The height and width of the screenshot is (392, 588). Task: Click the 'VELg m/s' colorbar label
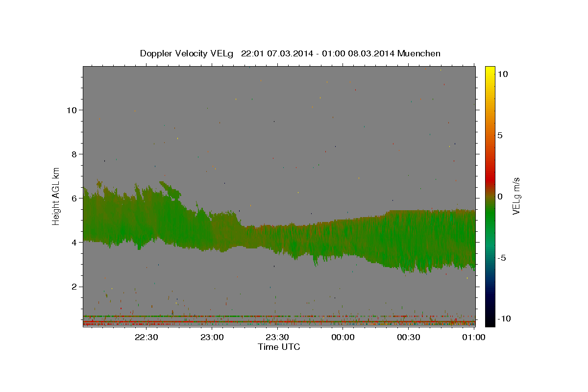pyautogui.click(x=516, y=196)
